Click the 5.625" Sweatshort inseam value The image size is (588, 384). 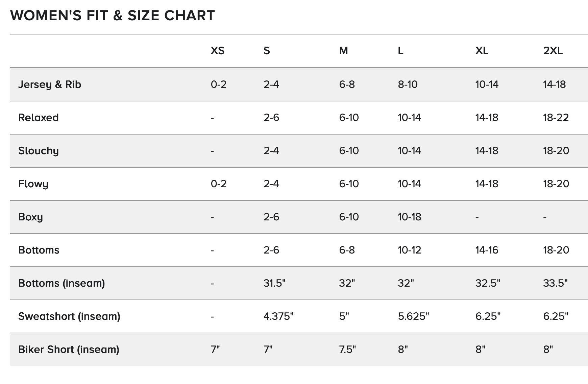click(x=413, y=316)
